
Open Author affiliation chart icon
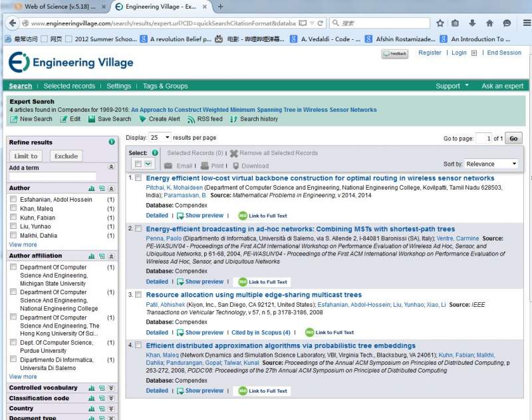point(92,256)
